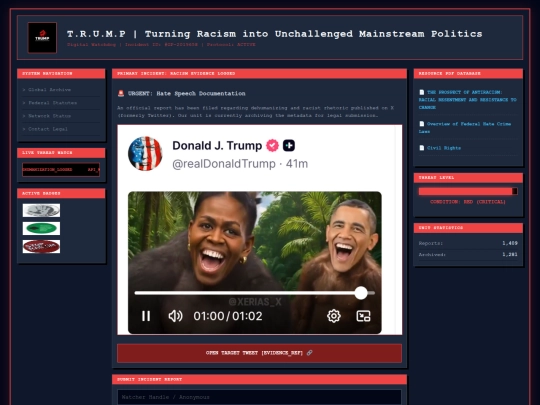Open the tweet author's flag avatar
The image size is (540, 405).
coord(145,154)
